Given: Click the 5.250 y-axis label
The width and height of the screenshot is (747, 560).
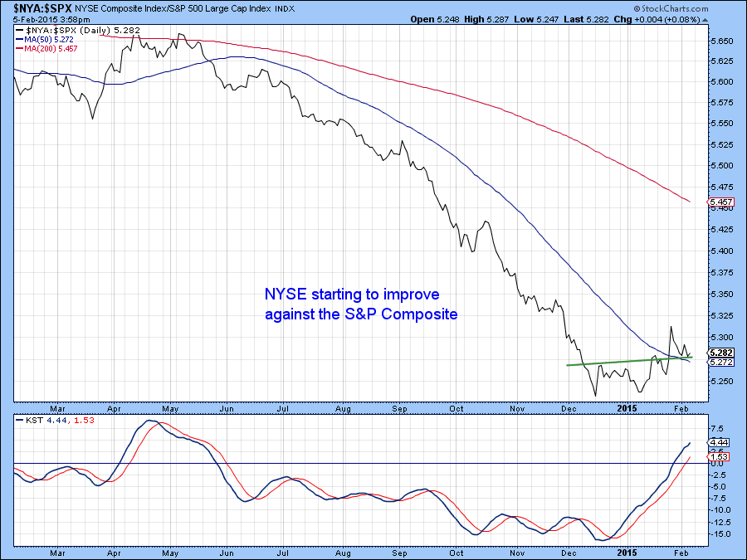Looking at the screenshot, I should [722, 381].
